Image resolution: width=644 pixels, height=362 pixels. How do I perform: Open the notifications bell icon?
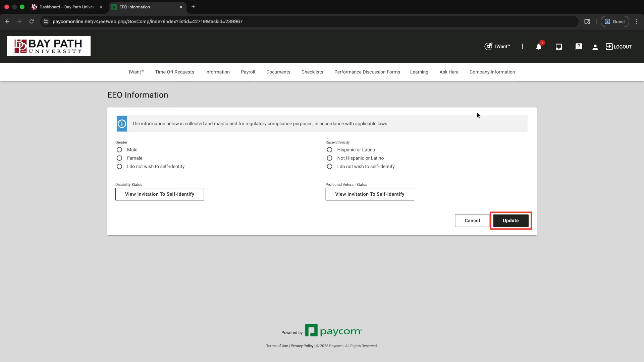point(538,47)
